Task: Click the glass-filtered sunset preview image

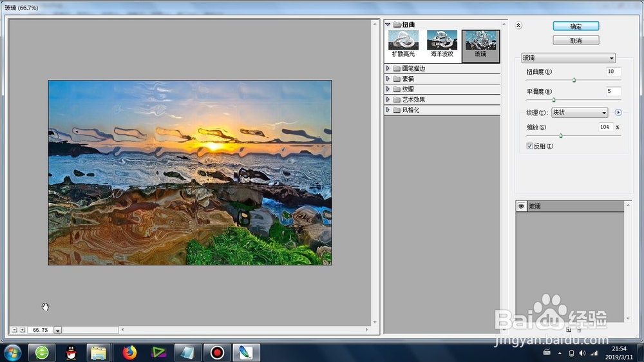Action: pyautogui.click(x=190, y=173)
